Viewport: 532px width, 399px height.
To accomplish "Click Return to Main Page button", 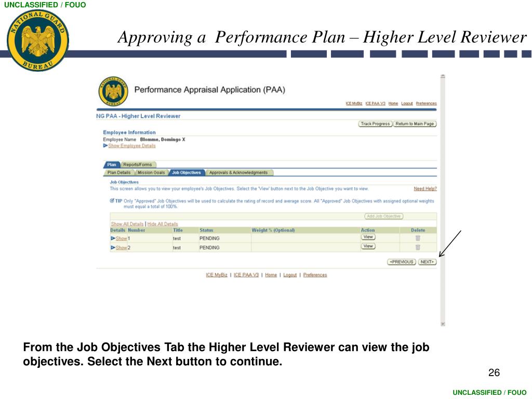I will (x=415, y=124).
